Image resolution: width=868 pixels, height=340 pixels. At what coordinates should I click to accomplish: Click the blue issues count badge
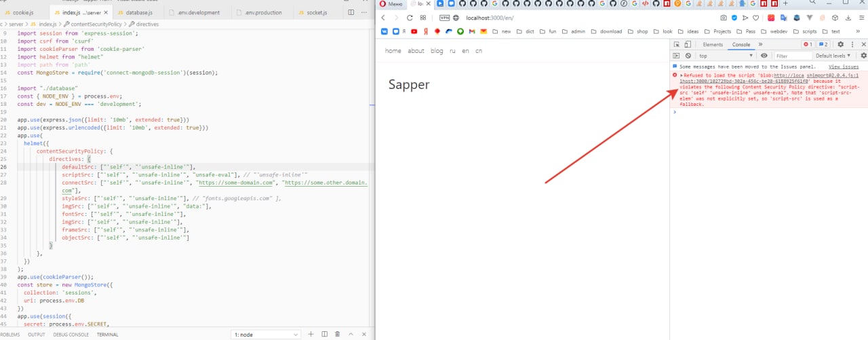823,44
